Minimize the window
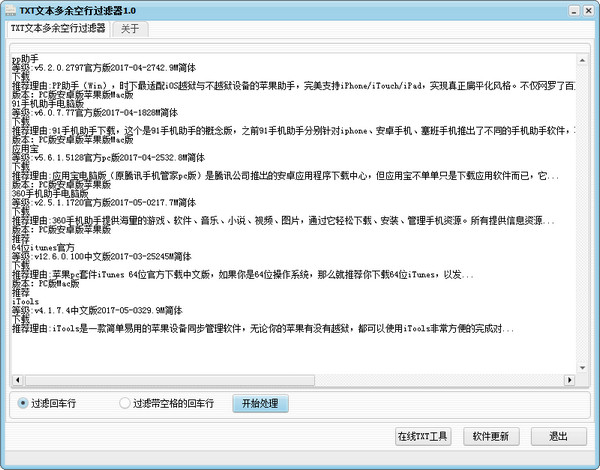The width and height of the screenshot is (600, 470). point(574,11)
